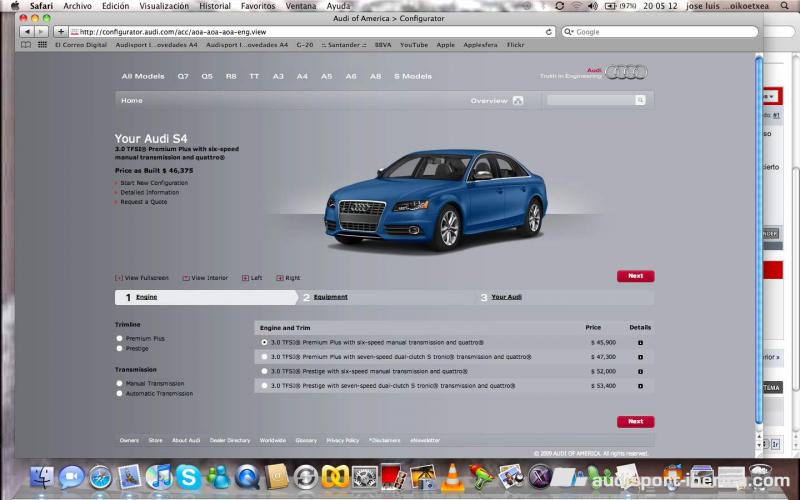800x500 pixels.
Task: Open the Q7 model in top navigation
Action: tap(183, 77)
